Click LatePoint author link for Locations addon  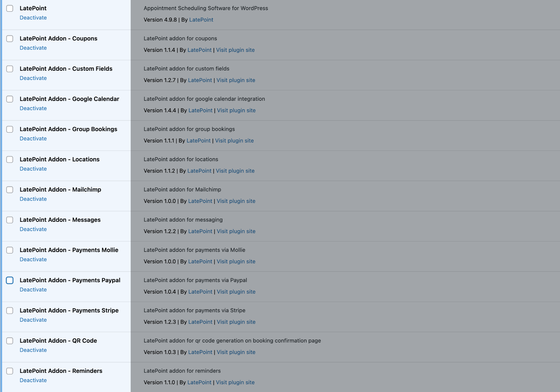pyautogui.click(x=199, y=170)
